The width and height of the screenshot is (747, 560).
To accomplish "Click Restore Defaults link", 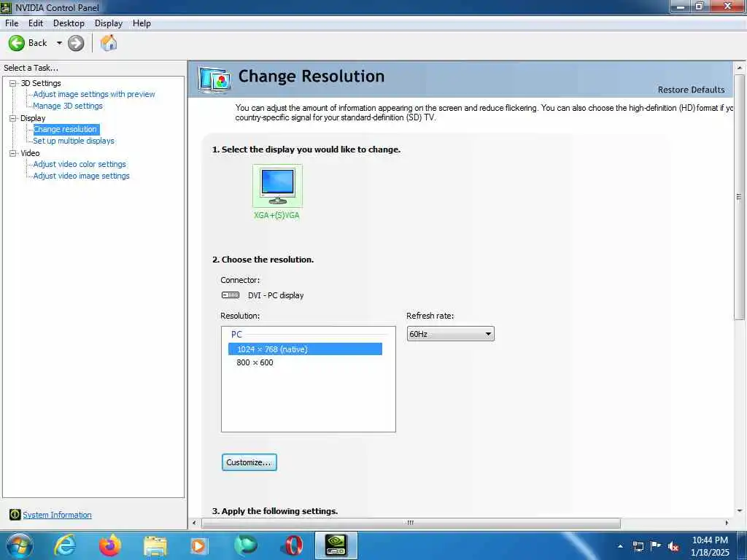I will 691,90.
